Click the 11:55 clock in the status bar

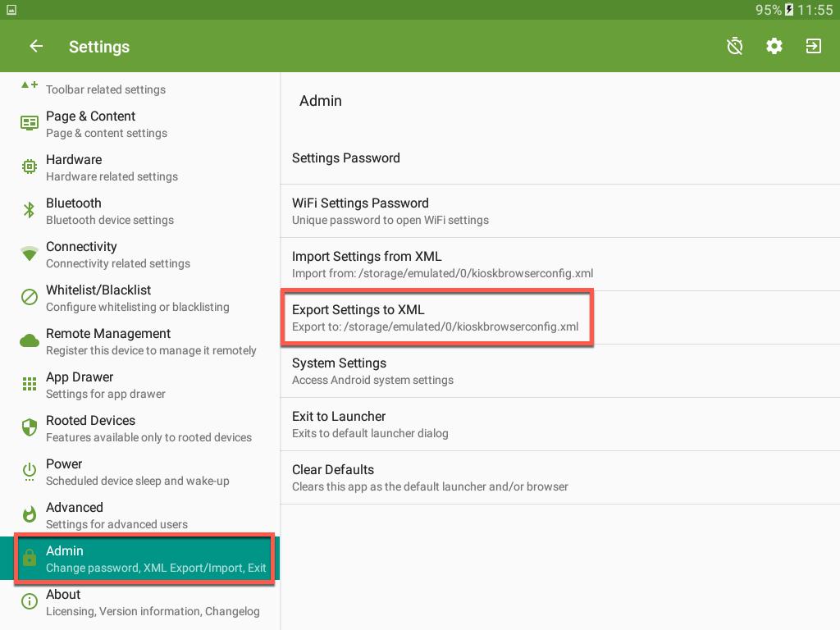[815, 10]
